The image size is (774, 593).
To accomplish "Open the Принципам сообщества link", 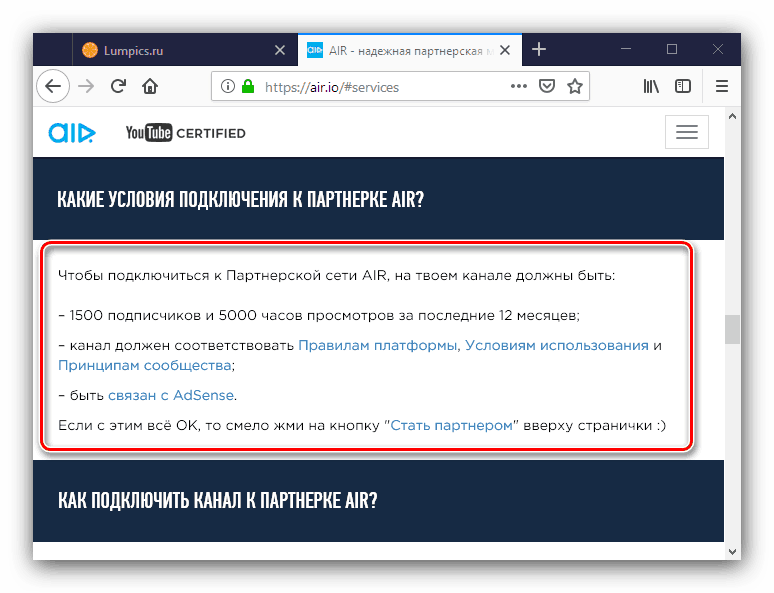I will pyautogui.click(x=145, y=365).
